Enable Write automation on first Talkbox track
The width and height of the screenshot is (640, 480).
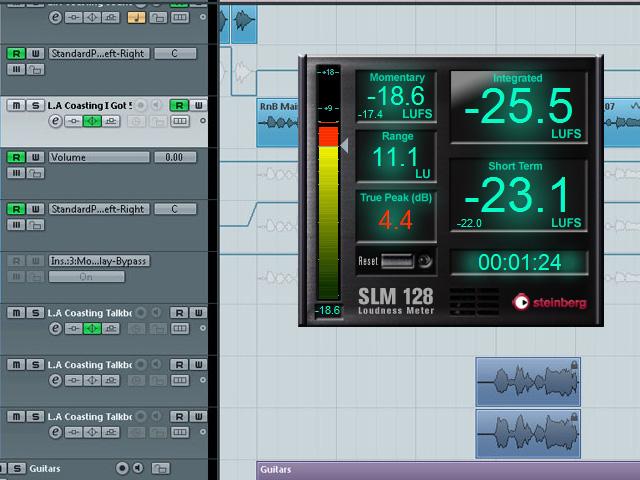point(197,313)
